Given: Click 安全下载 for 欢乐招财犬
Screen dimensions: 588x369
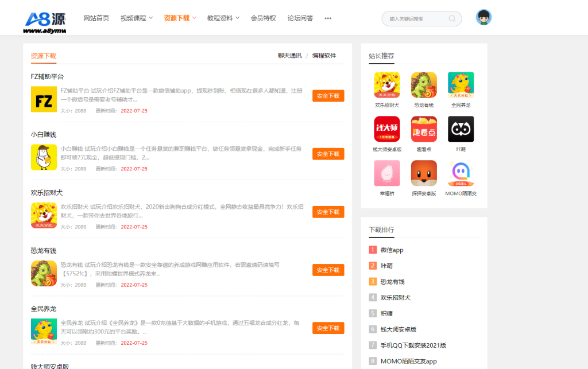Looking at the screenshot, I should point(328,212).
